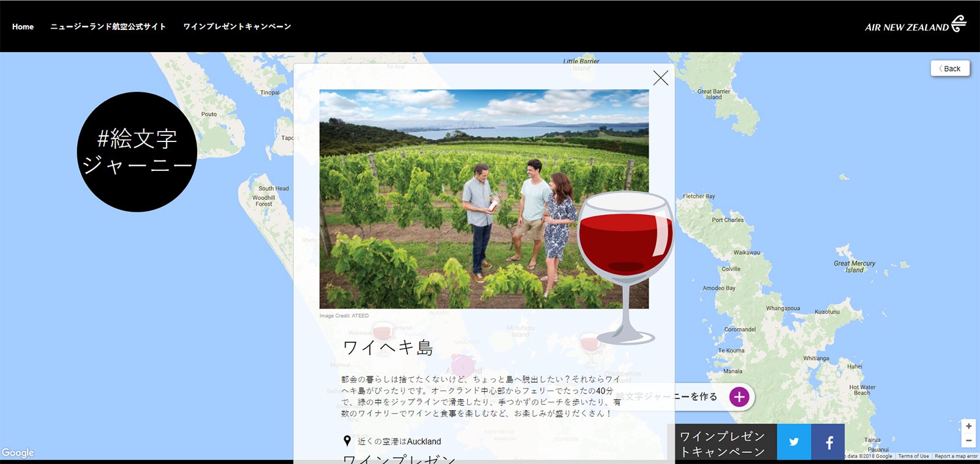Click the Google logo on map

18,452
